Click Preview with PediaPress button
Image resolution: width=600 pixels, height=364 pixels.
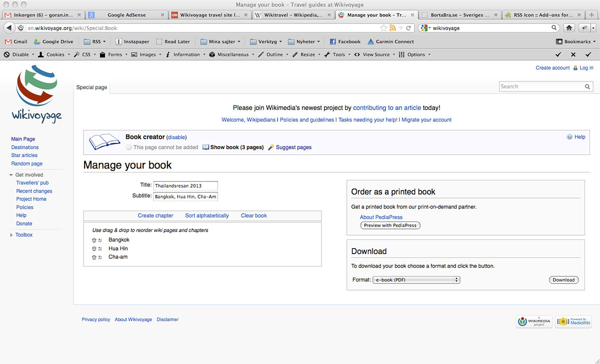tap(390, 225)
